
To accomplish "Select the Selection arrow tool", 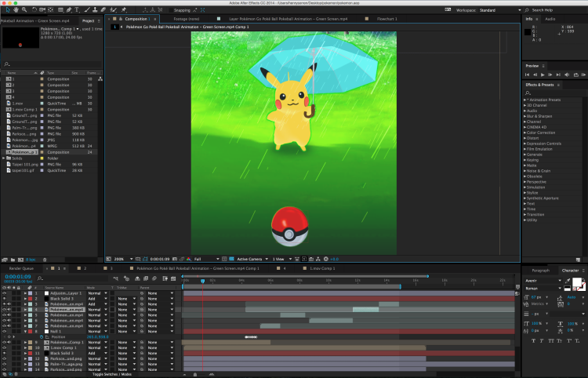I will (8, 9).
